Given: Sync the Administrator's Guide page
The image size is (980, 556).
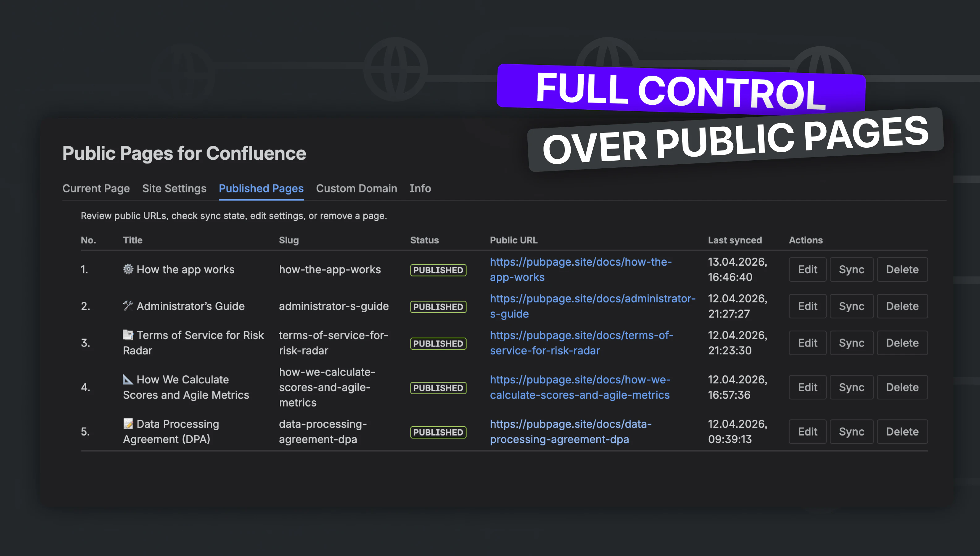Looking at the screenshot, I should click(x=851, y=306).
